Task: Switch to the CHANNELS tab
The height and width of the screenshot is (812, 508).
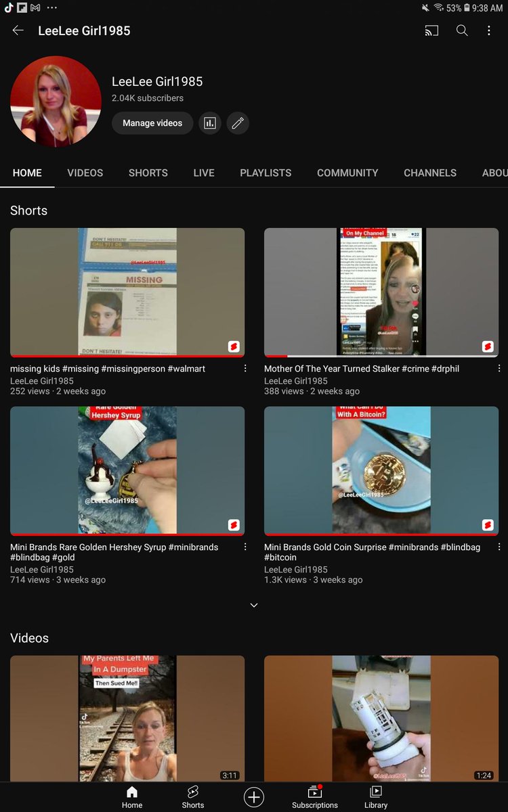Action: pos(430,173)
